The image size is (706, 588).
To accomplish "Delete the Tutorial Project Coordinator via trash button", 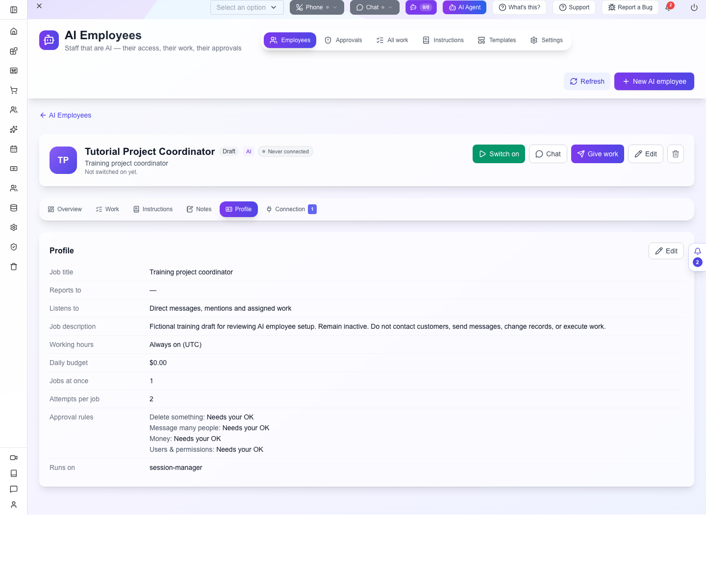I will 676,154.
